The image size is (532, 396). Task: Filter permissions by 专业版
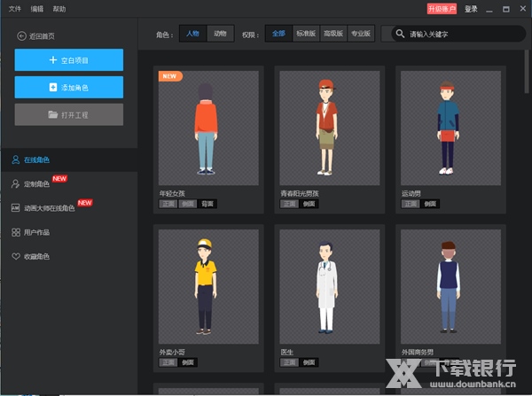[359, 34]
